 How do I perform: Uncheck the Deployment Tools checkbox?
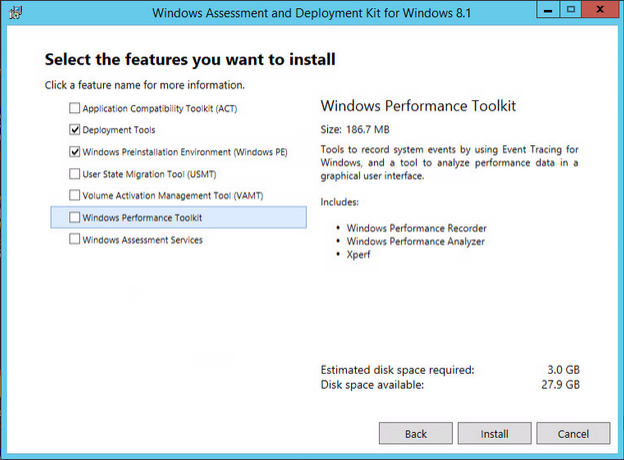74,129
